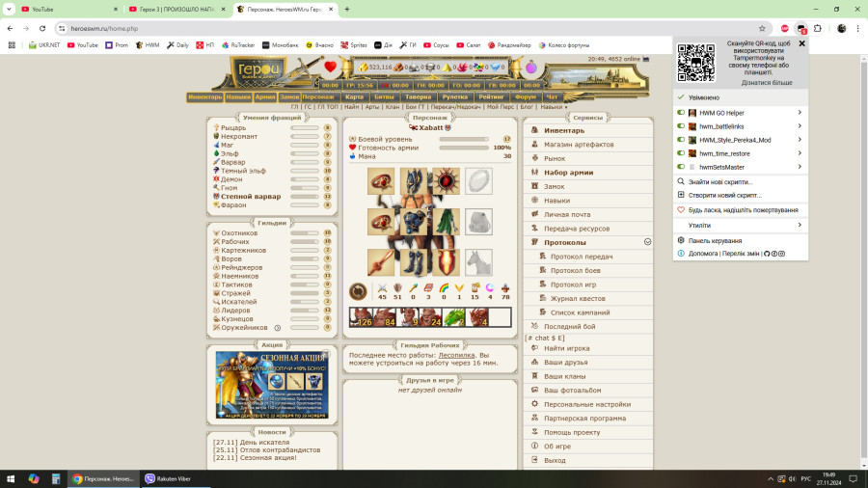Expand hwmSetsMaster submenu arrow

click(x=800, y=167)
